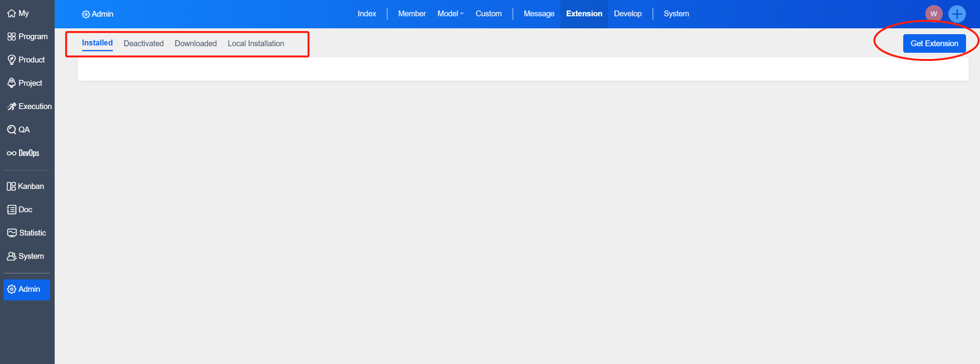This screenshot has height=364, width=980.
Task: Open the W user avatar menu
Action: [933, 14]
